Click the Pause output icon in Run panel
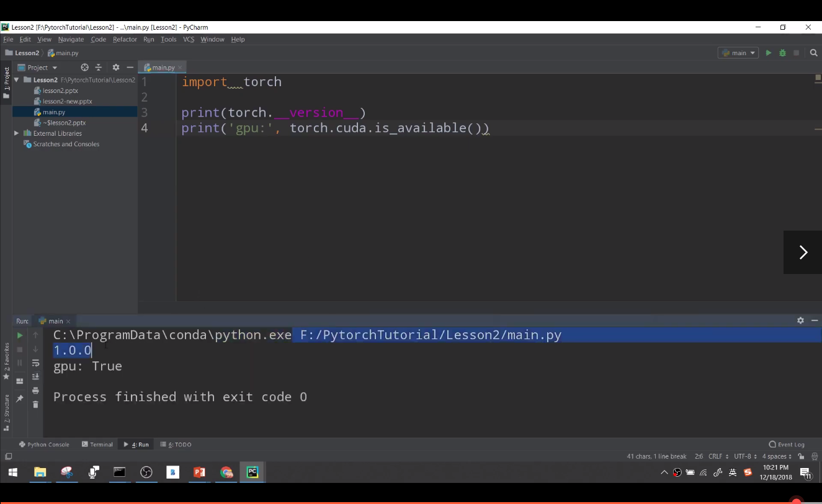The width and height of the screenshot is (822, 504). [20, 363]
